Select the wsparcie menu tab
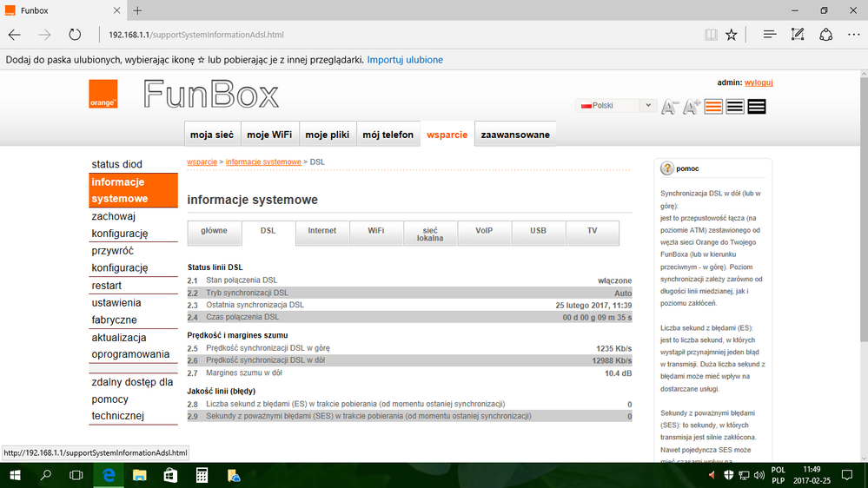 pyautogui.click(x=447, y=135)
